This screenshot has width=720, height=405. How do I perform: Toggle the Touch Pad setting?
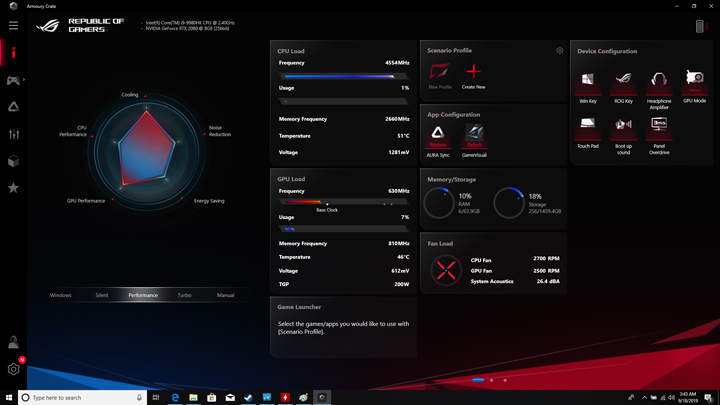coord(588,128)
